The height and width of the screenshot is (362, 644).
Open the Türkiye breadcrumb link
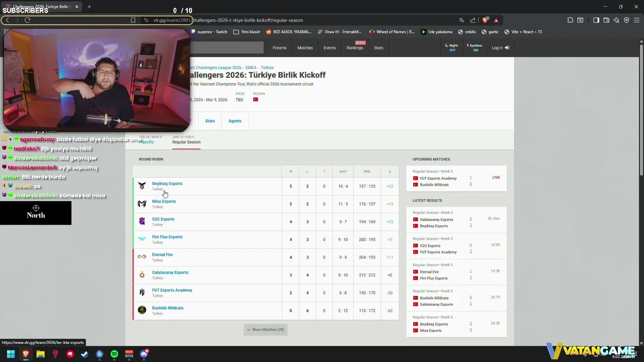point(267,67)
